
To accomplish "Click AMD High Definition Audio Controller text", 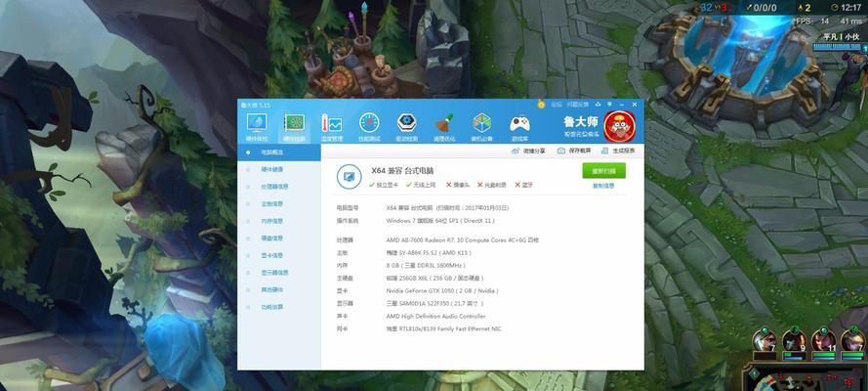I will [435, 317].
